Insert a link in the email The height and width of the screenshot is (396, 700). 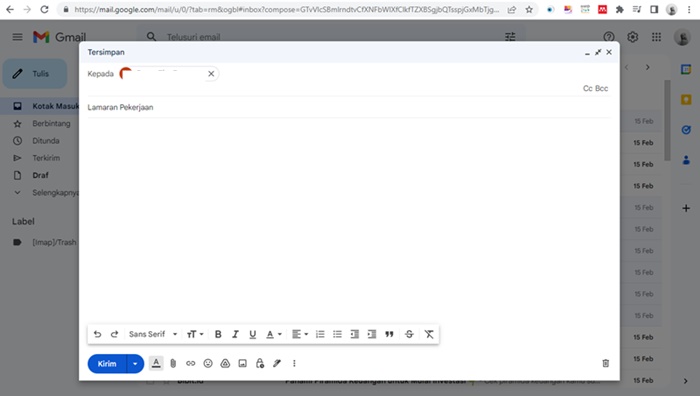(191, 363)
